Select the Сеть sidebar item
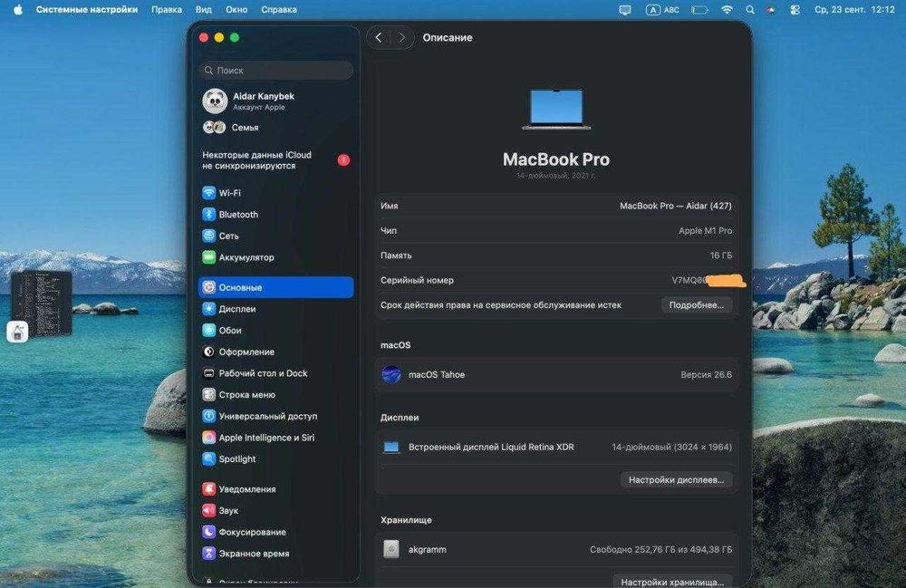The image size is (906, 588). pyautogui.click(x=220, y=236)
